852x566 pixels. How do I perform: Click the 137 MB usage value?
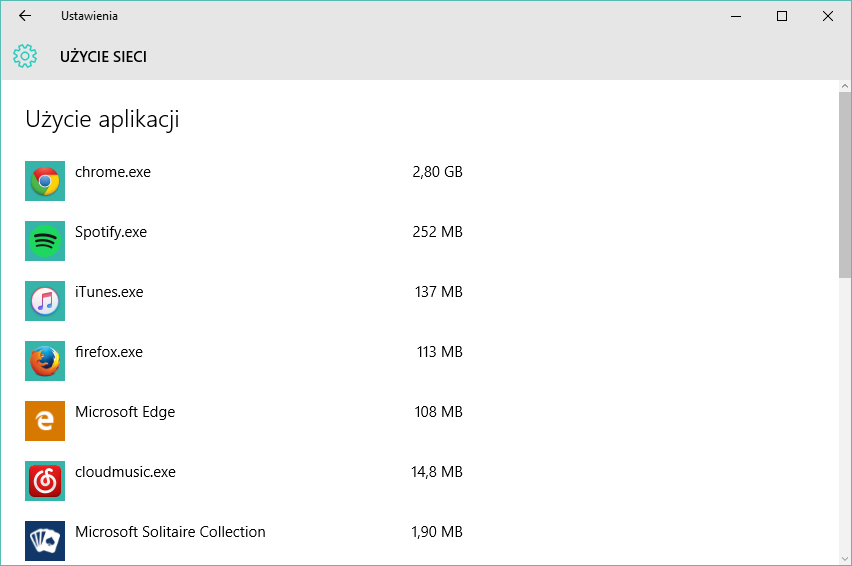click(x=438, y=292)
